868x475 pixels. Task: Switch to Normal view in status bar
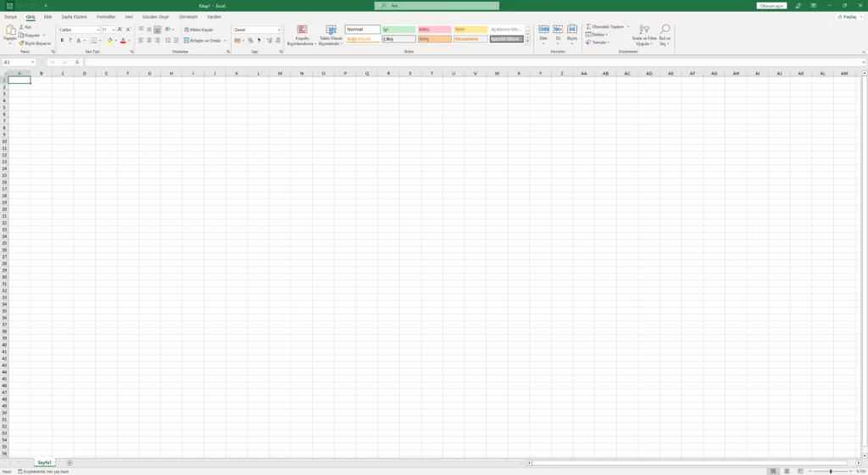coord(773,471)
